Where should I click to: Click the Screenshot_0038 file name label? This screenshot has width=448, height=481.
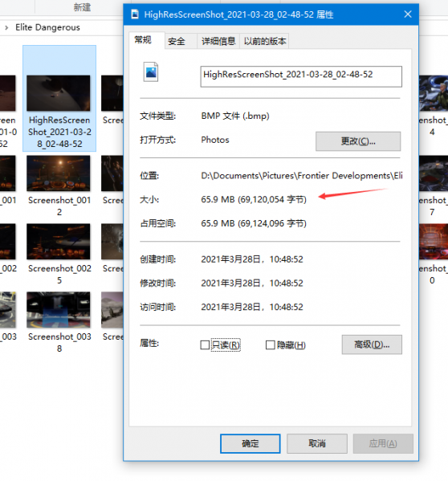(x=59, y=342)
